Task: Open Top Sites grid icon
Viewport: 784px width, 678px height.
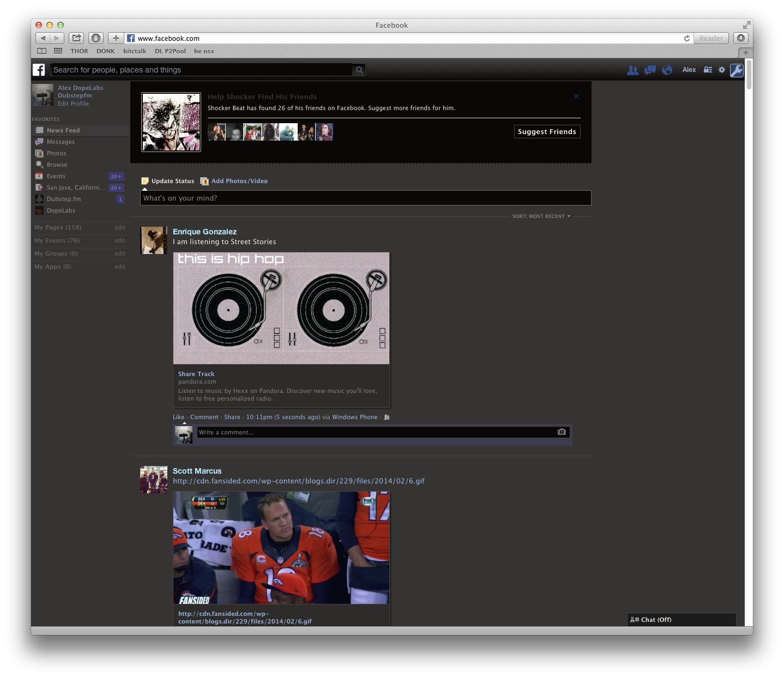Action: (x=58, y=51)
